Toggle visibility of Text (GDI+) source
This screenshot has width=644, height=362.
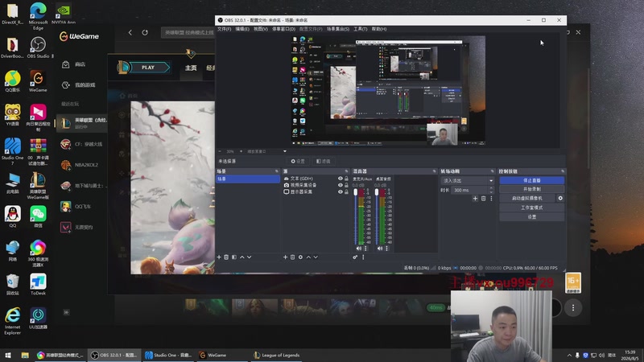340,179
